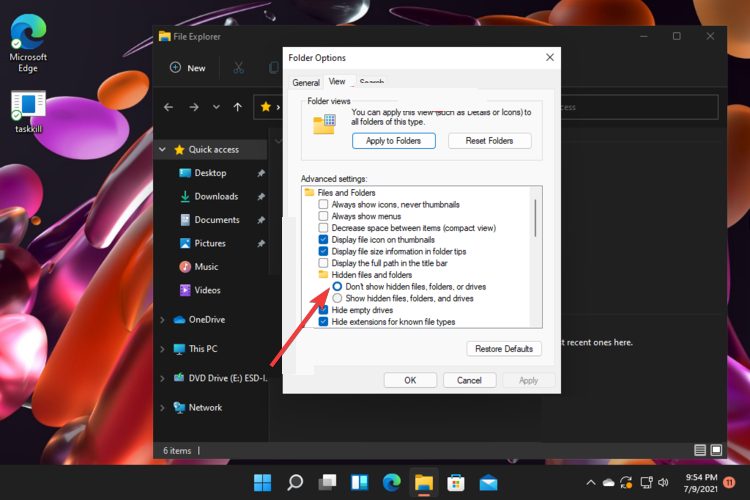Open the Mail app from taskbar

coord(488,483)
